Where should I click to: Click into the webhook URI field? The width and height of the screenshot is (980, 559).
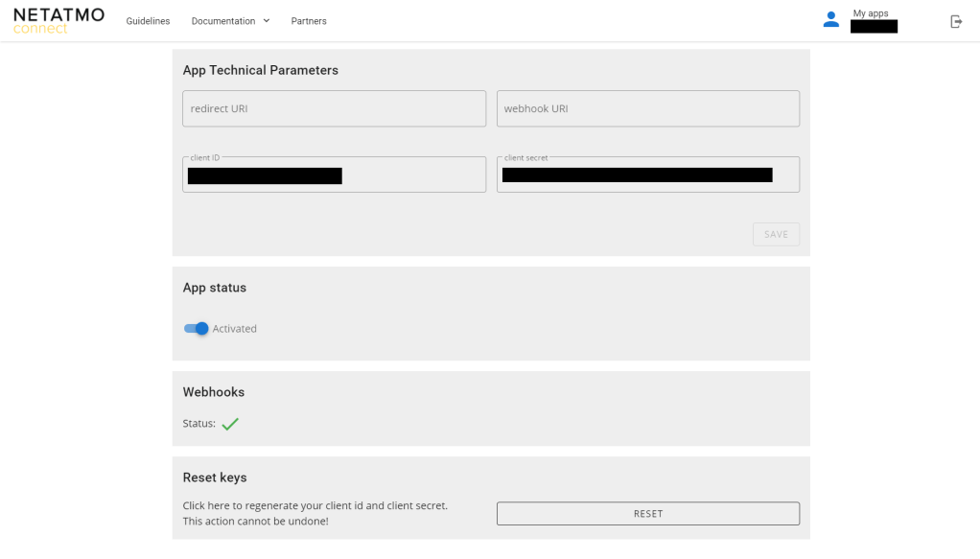tap(647, 108)
